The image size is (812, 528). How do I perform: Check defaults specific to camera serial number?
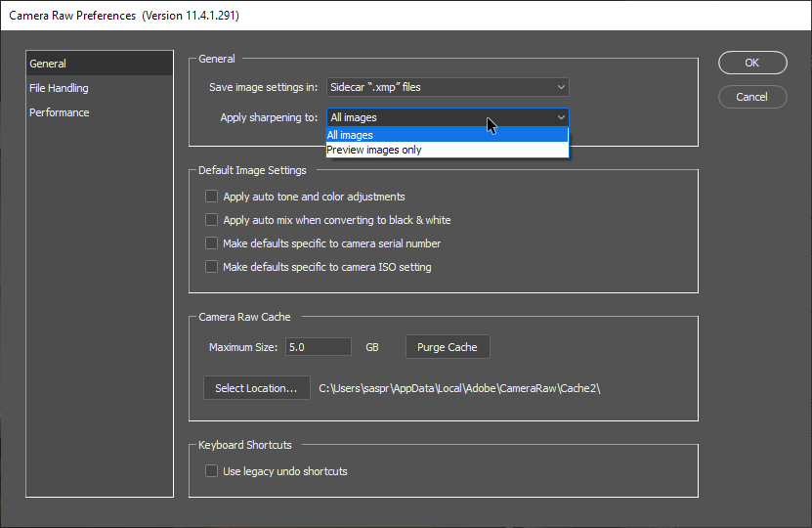pyautogui.click(x=211, y=243)
